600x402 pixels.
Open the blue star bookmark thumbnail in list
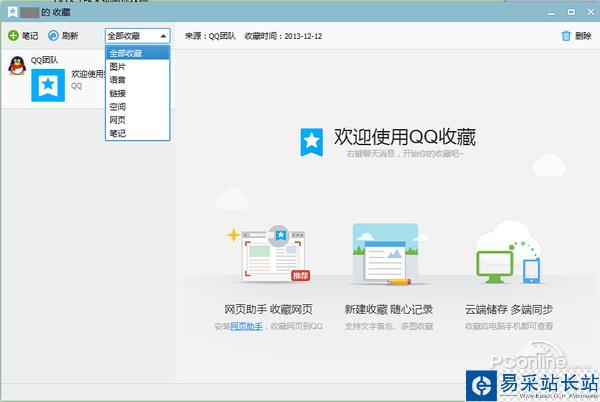click(48, 85)
